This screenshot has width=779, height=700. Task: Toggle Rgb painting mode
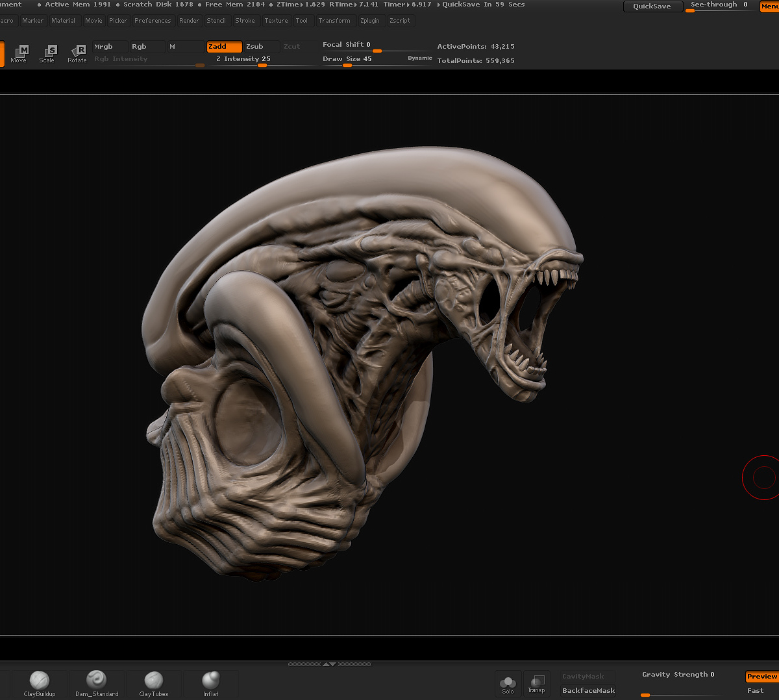[x=147, y=47]
